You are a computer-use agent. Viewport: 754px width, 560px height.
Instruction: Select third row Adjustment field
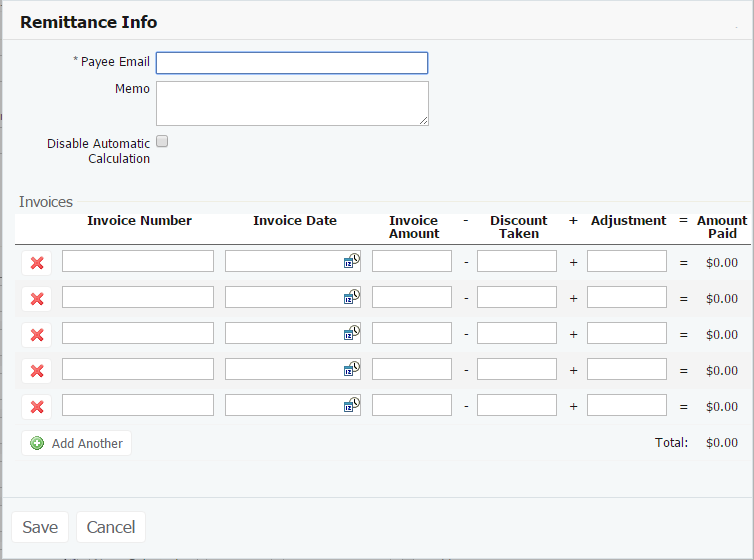[x=627, y=333]
